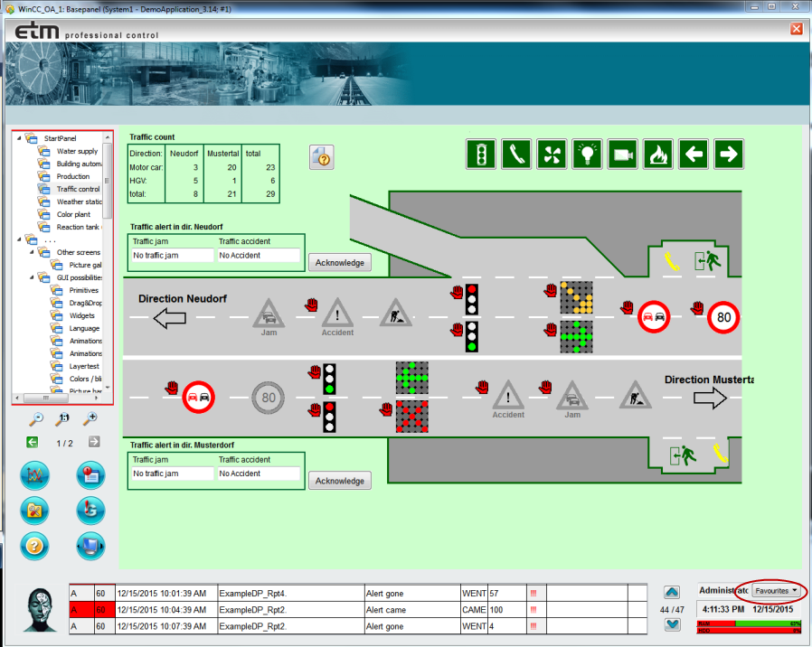Click the fire alarm flame icon
812x647 pixels.
tap(658, 155)
